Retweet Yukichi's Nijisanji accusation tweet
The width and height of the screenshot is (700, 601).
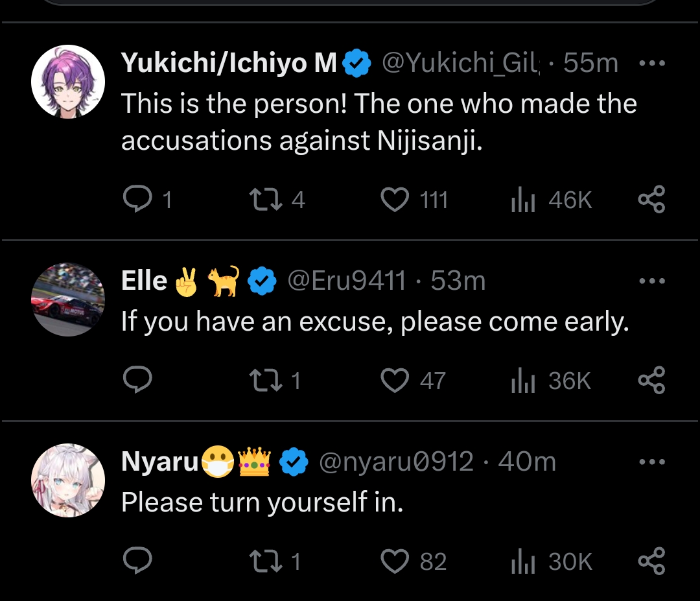[266, 200]
